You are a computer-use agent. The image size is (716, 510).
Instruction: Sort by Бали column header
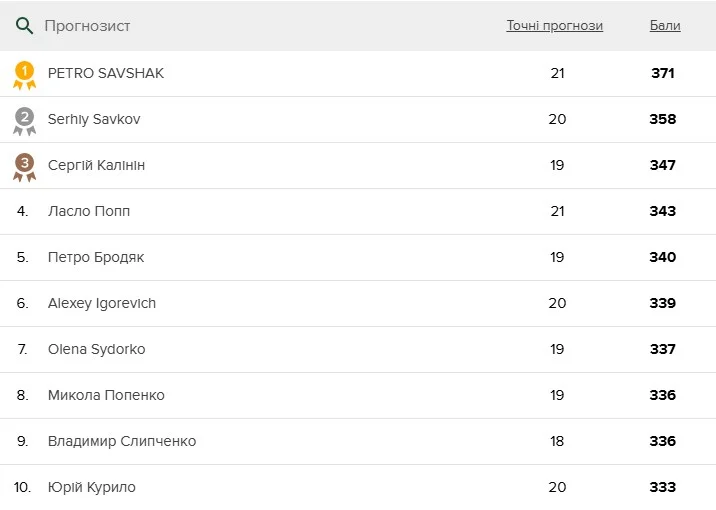point(665,26)
